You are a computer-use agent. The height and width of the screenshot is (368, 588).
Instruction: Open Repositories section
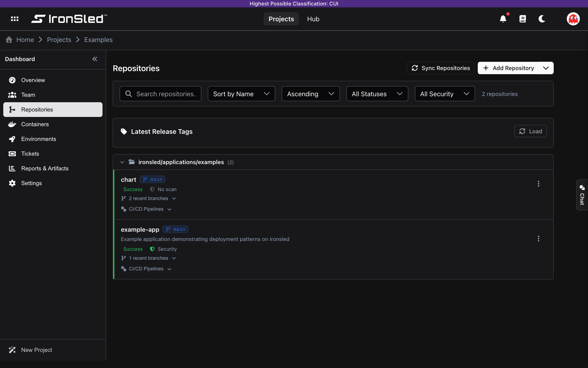click(x=53, y=110)
